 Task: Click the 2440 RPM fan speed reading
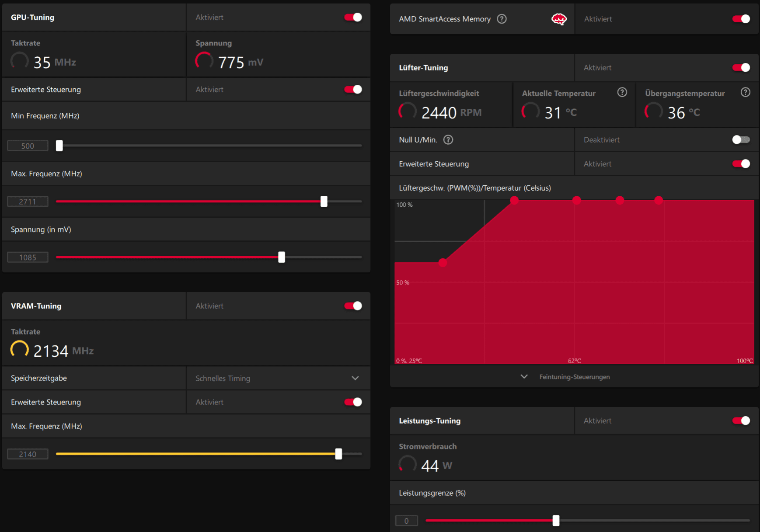(451, 113)
